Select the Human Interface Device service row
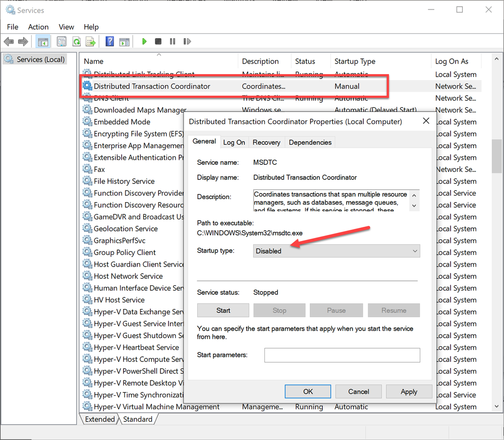Viewport: 504px width, 440px height. (x=139, y=288)
